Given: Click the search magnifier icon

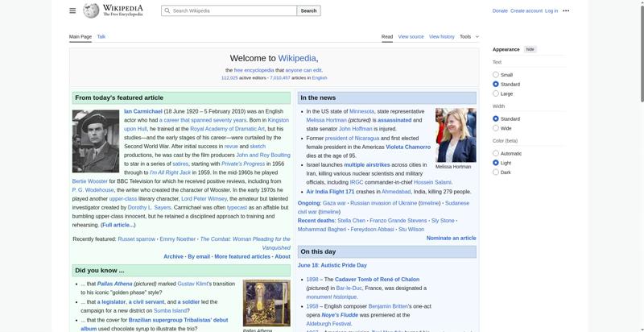Looking at the screenshot, I should (167, 10).
